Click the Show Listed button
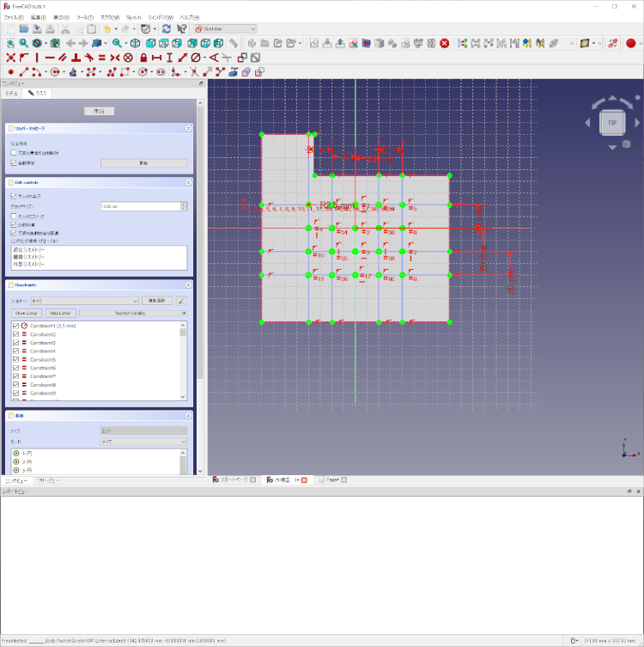644x647 pixels. tap(26, 314)
